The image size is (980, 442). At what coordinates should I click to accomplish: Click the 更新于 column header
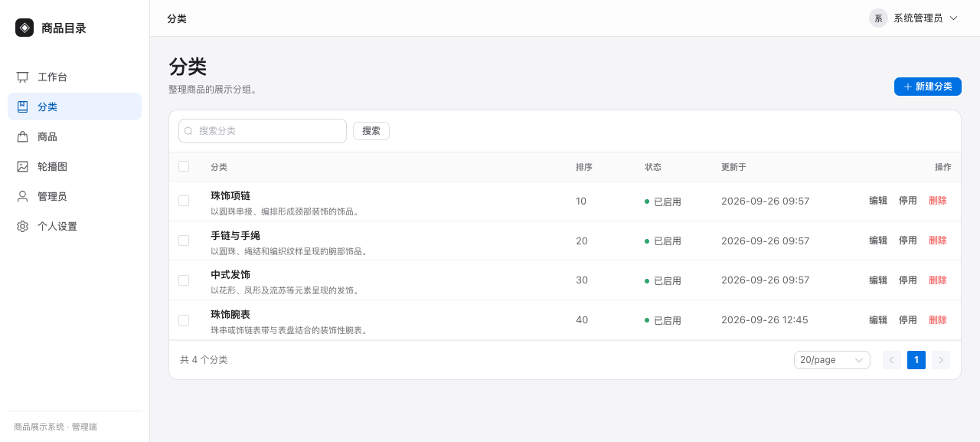pyautogui.click(x=733, y=167)
